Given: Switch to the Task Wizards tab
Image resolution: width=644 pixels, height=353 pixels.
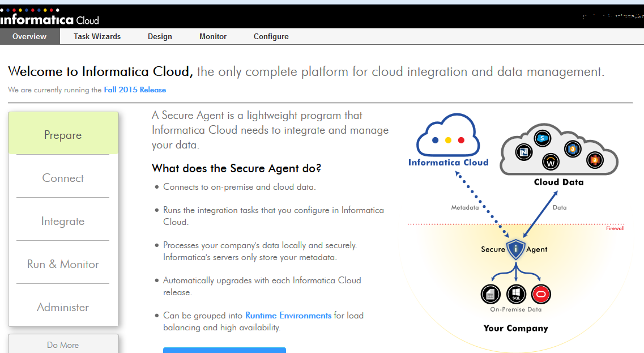Looking at the screenshot, I should point(96,36).
